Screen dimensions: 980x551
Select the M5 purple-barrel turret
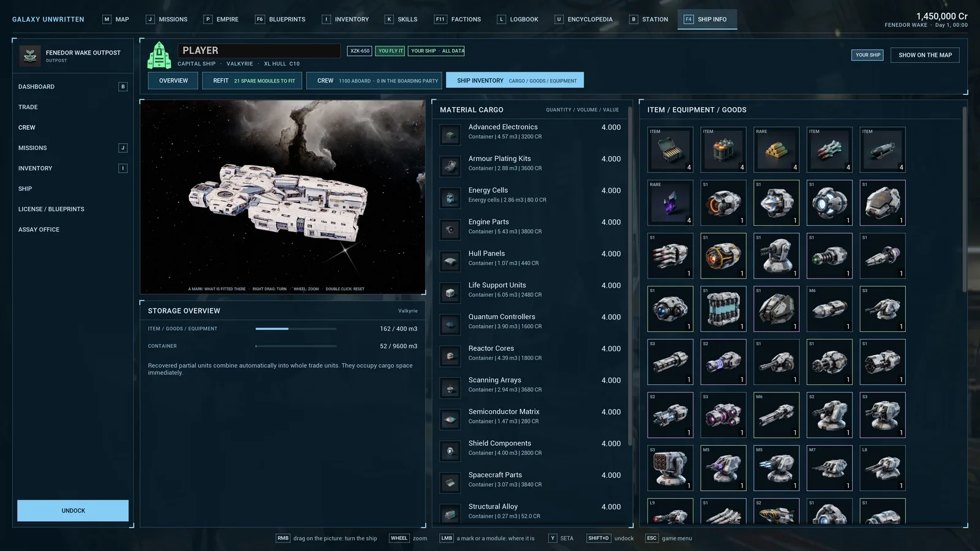(723, 468)
